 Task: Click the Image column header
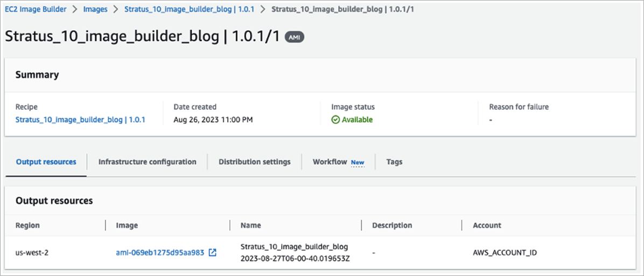(x=127, y=225)
